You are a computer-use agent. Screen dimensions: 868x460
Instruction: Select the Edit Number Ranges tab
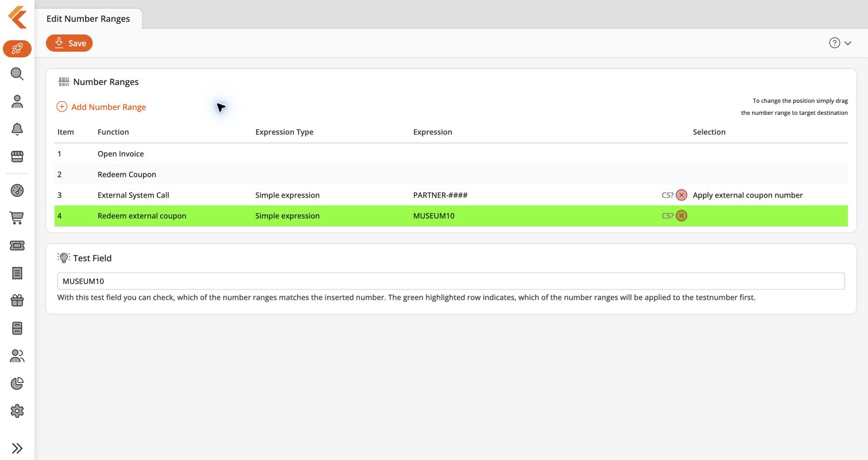coord(88,18)
